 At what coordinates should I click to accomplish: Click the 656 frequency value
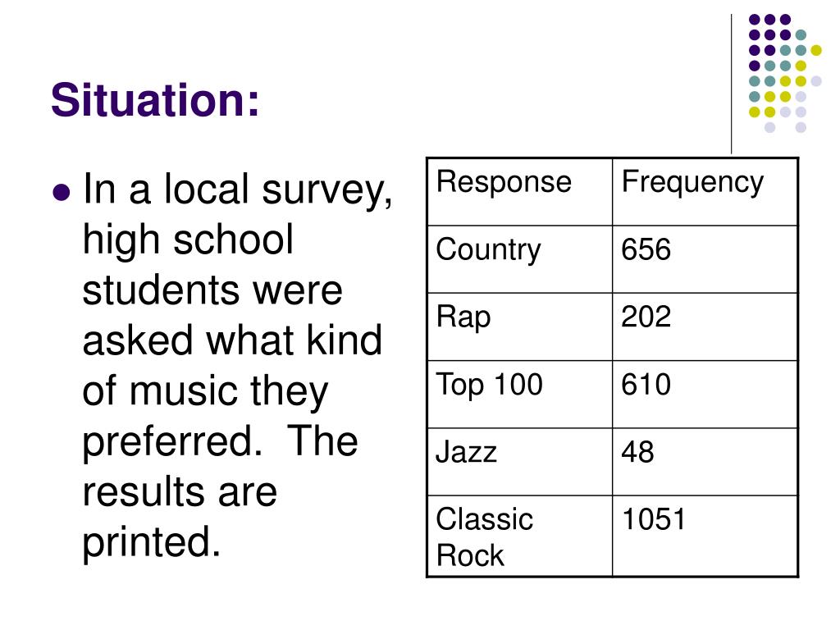click(646, 249)
